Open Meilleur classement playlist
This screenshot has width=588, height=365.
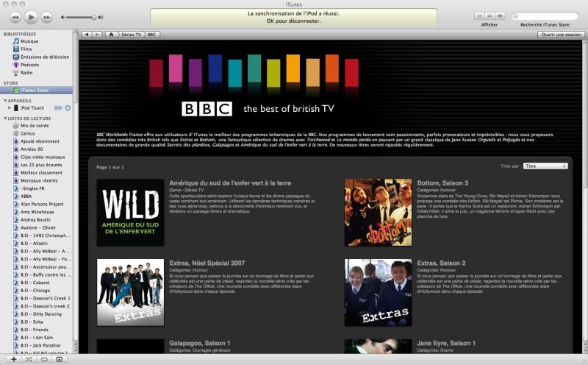[x=41, y=173]
